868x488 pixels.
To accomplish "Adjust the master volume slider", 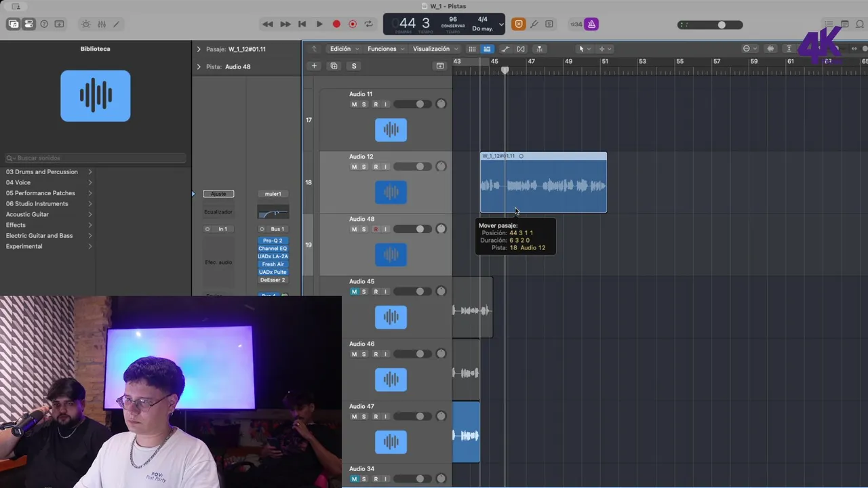I will tap(710, 24).
